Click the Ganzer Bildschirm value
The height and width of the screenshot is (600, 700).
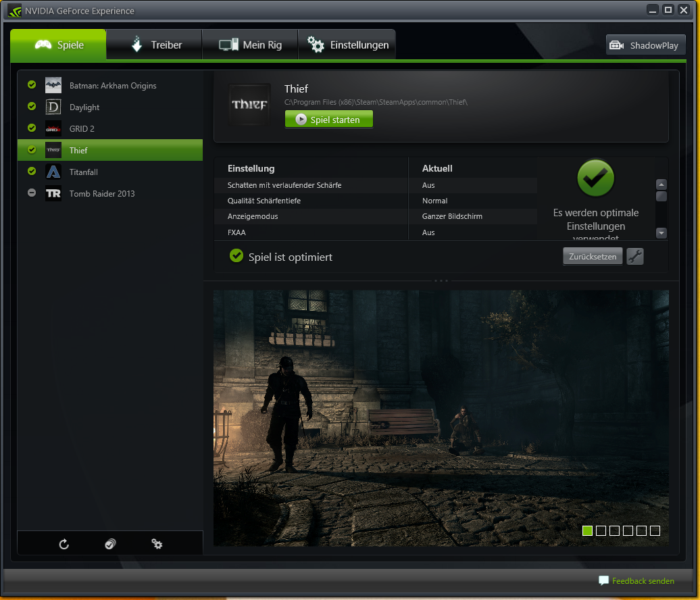tap(452, 216)
